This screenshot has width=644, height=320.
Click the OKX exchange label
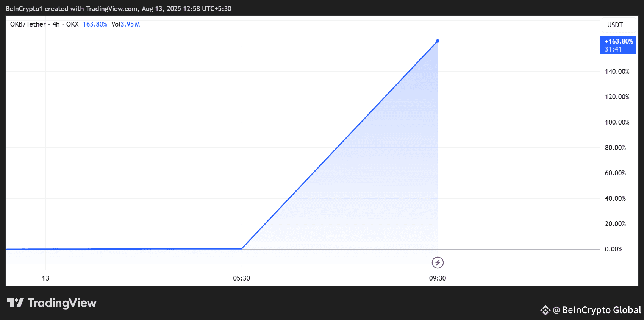(x=72, y=24)
